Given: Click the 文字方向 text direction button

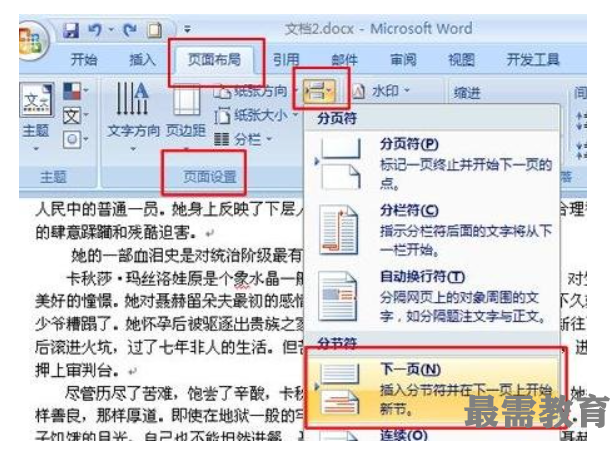Looking at the screenshot, I should coord(133,116).
